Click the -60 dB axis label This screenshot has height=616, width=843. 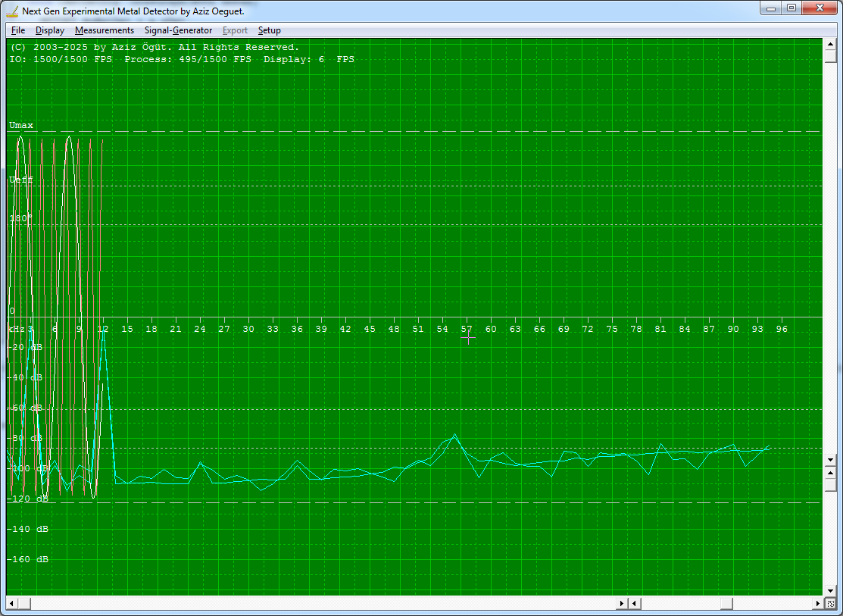tap(25, 408)
